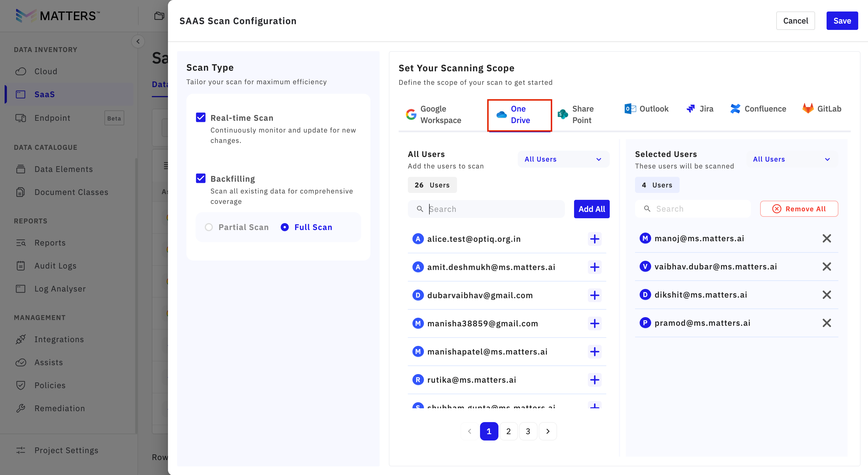Click the manoj@ms.matters.ai email text
868x475 pixels.
click(x=699, y=239)
